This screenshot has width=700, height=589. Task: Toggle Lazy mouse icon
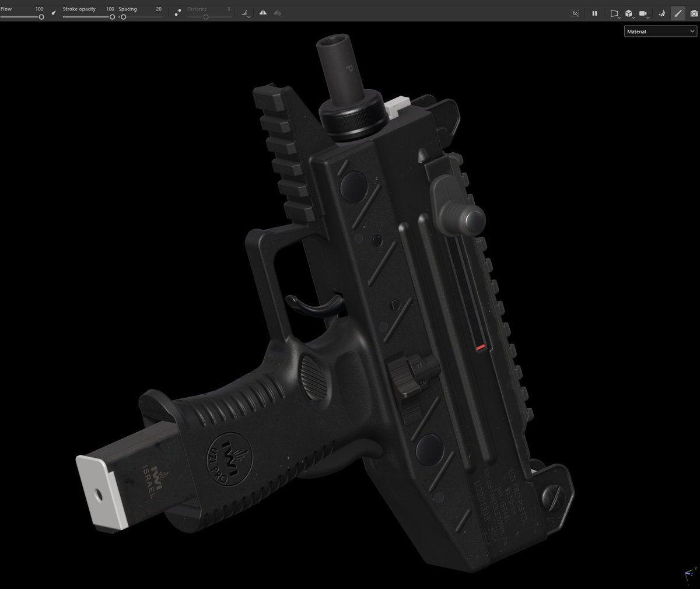178,12
